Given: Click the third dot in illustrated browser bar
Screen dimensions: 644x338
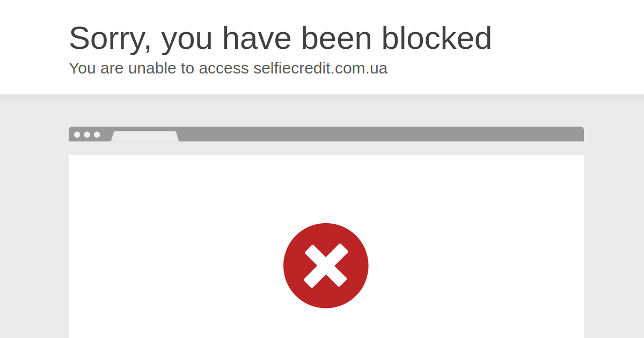Looking at the screenshot, I should click(x=97, y=135).
